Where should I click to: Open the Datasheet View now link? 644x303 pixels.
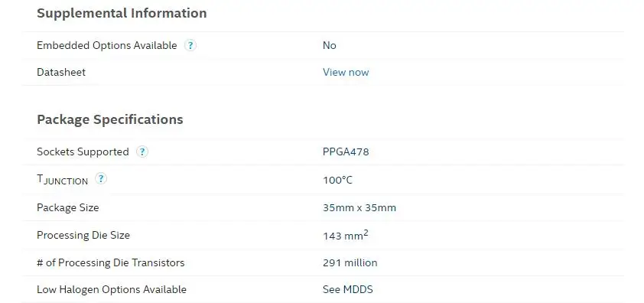click(346, 73)
